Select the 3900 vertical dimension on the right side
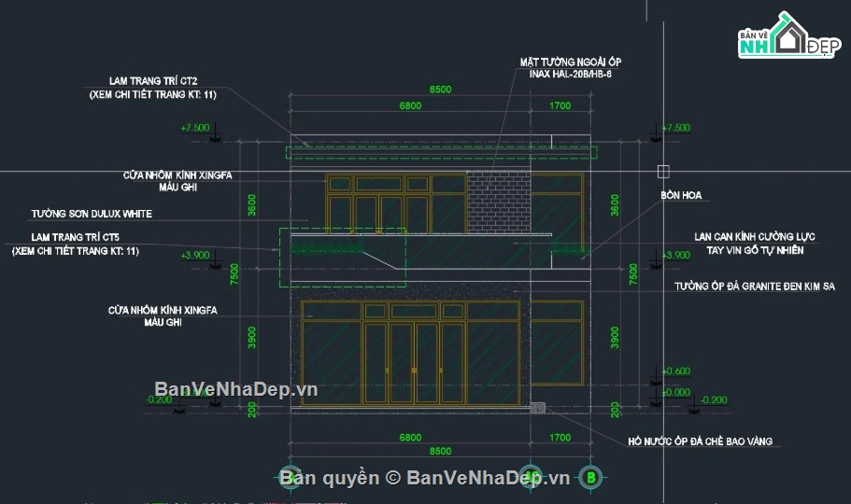 click(615, 338)
